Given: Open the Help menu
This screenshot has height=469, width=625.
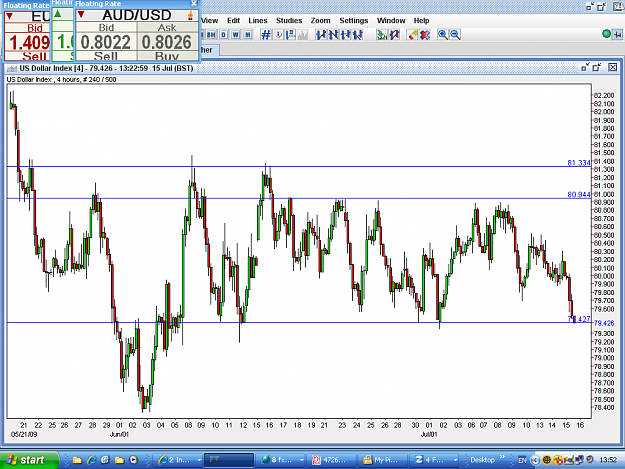Looking at the screenshot, I should [421, 21].
